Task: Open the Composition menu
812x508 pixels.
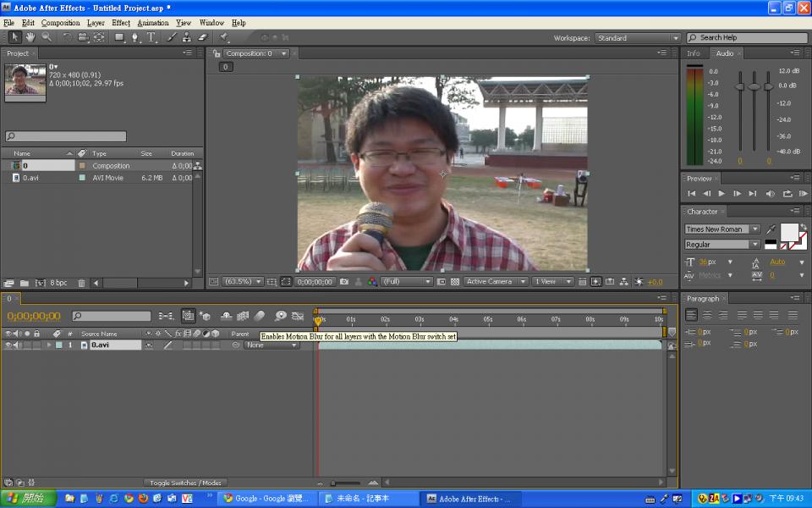Action: (60, 23)
